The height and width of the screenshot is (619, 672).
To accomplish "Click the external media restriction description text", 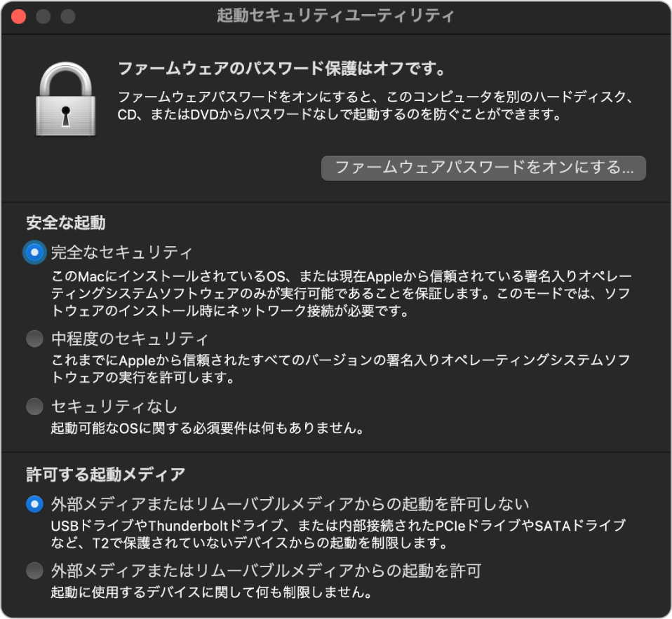I will 337,529.
